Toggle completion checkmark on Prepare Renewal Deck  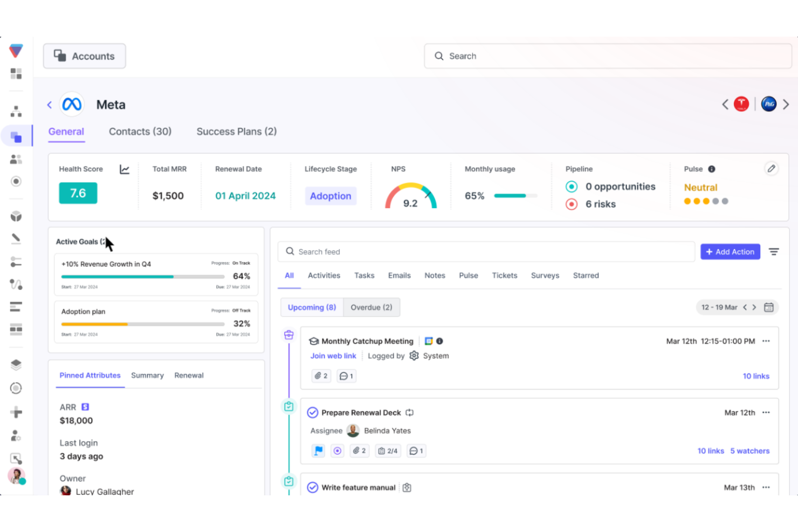click(x=313, y=412)
